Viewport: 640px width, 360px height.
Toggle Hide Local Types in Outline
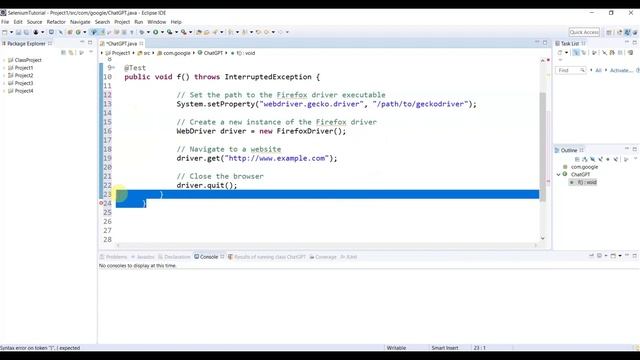pos(616,159)
